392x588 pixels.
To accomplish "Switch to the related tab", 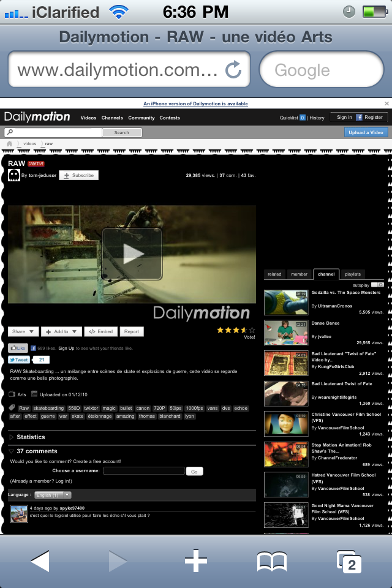I will pyautogui.click(x=274, y=274).
